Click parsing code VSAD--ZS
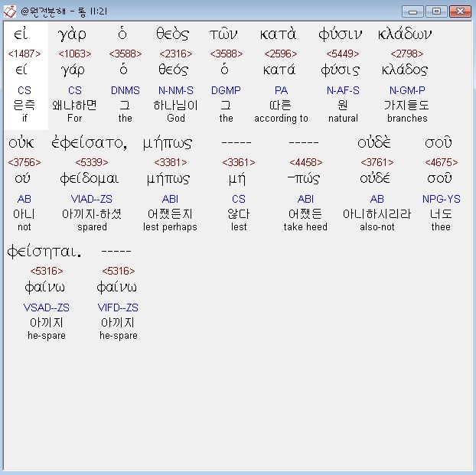The width and height of the screenshot is (476, 475). pyautogui.click(x=47, y=307)
